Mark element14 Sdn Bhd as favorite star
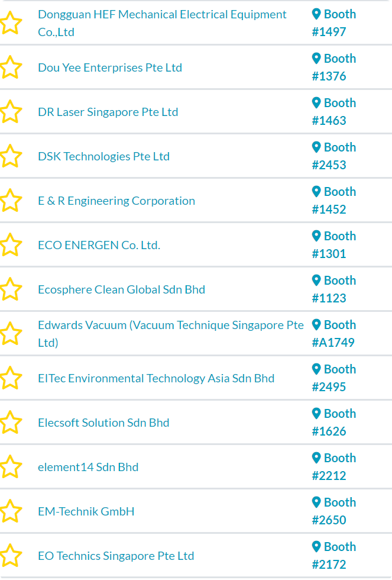 (11, 467)
